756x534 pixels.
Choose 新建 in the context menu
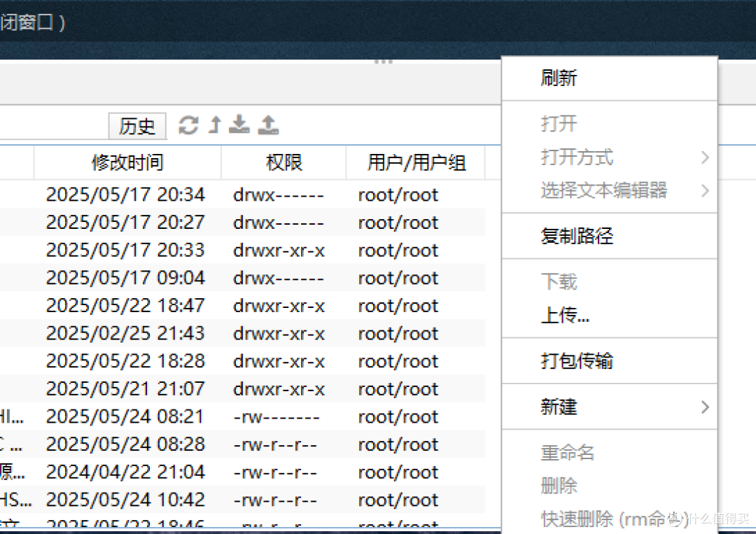pyautogui.click(x=610, y=407)
